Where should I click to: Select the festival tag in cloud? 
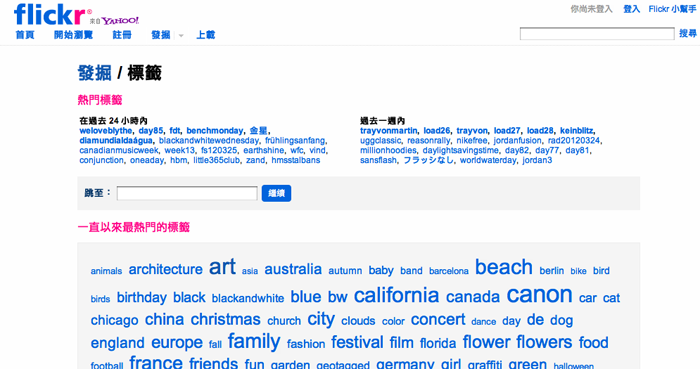pos(357,342)
